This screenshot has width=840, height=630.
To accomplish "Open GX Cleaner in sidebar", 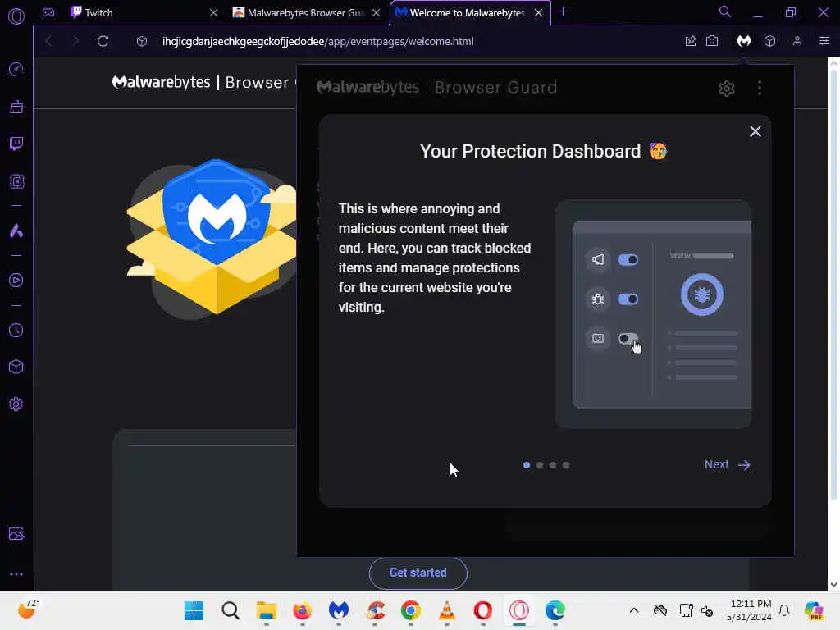I will pos(16,107).
